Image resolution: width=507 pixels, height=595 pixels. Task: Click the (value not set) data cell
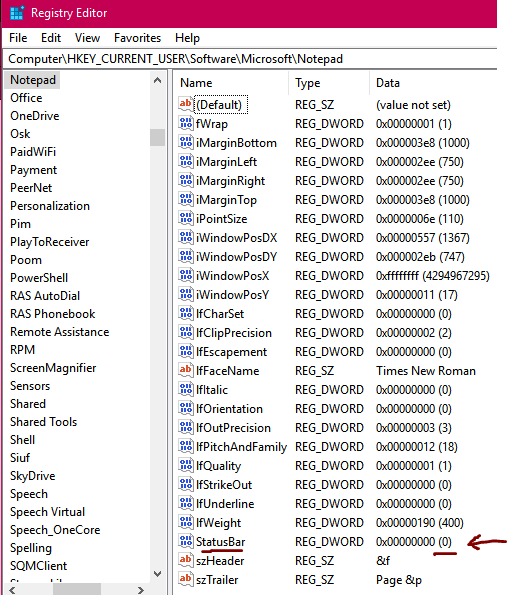point(413,105)
